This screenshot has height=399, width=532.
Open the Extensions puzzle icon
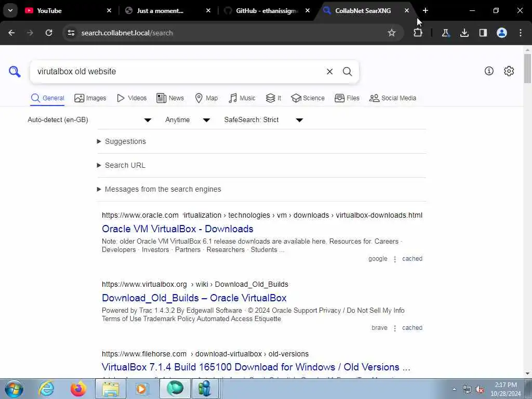point(418,33)
